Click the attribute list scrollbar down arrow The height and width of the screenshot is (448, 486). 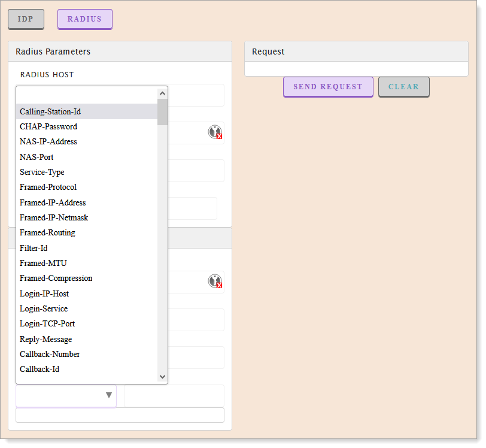click(162, 376)
